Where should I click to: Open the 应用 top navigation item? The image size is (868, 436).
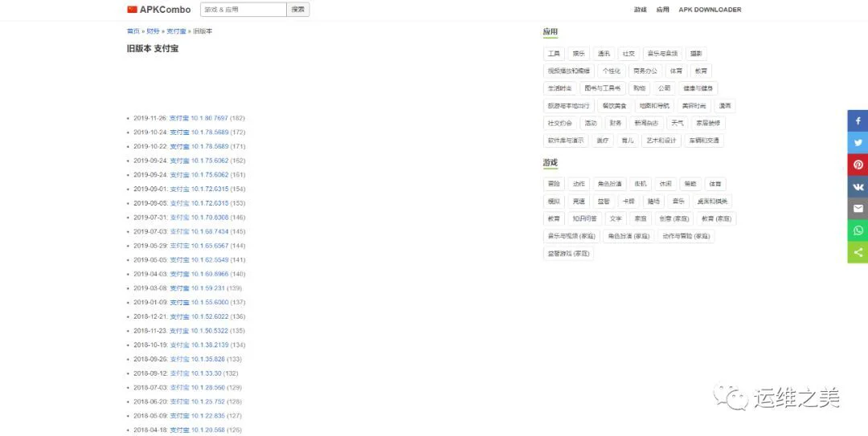click(662, 10)
